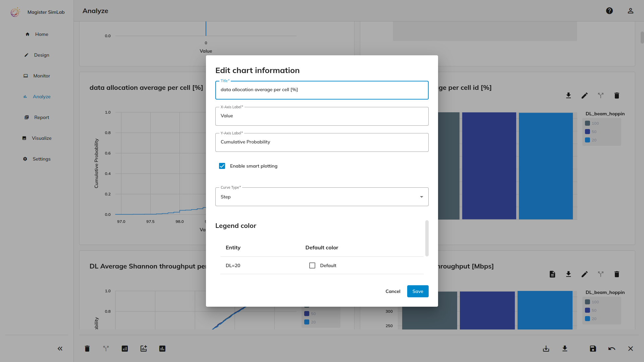This screenshot has width=644, height=362.
Task: Go to Home in sidebar
Action: (37, 34)
